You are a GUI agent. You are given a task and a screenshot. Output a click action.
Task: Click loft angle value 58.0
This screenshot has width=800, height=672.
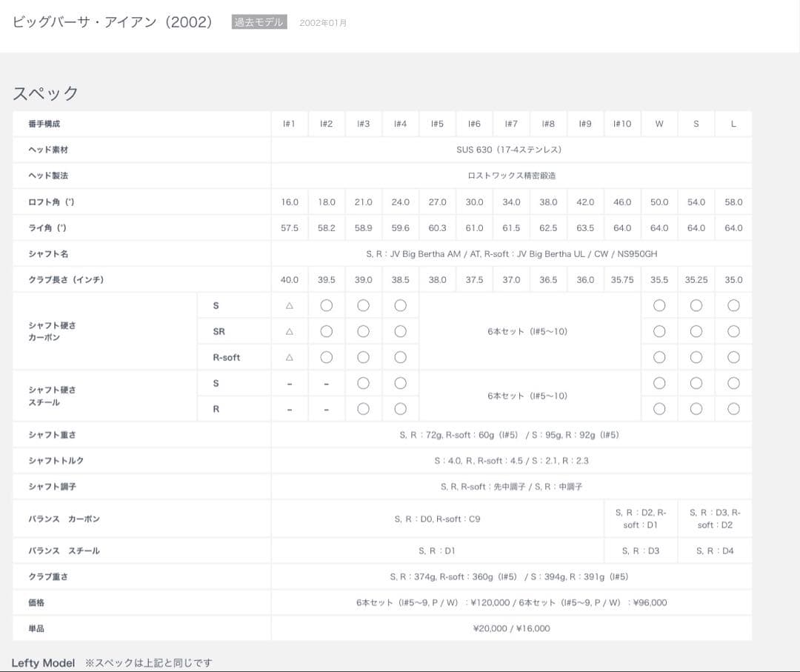tap(733, 202)
